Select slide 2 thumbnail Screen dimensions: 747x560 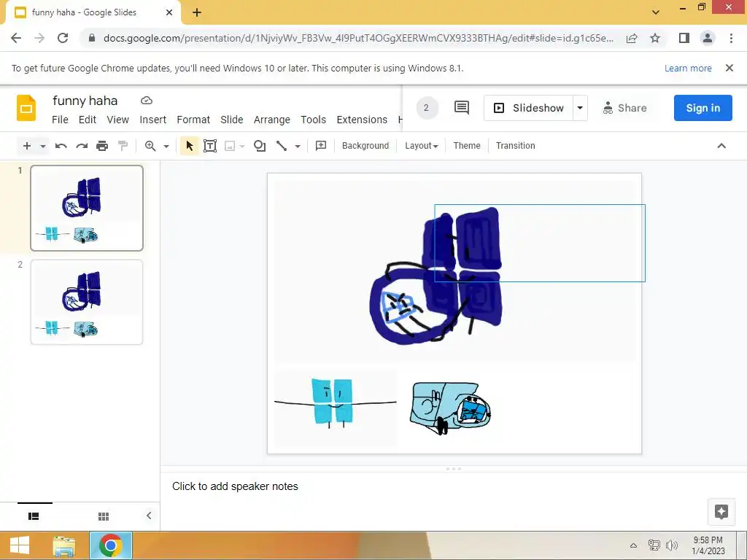[87, 302]
